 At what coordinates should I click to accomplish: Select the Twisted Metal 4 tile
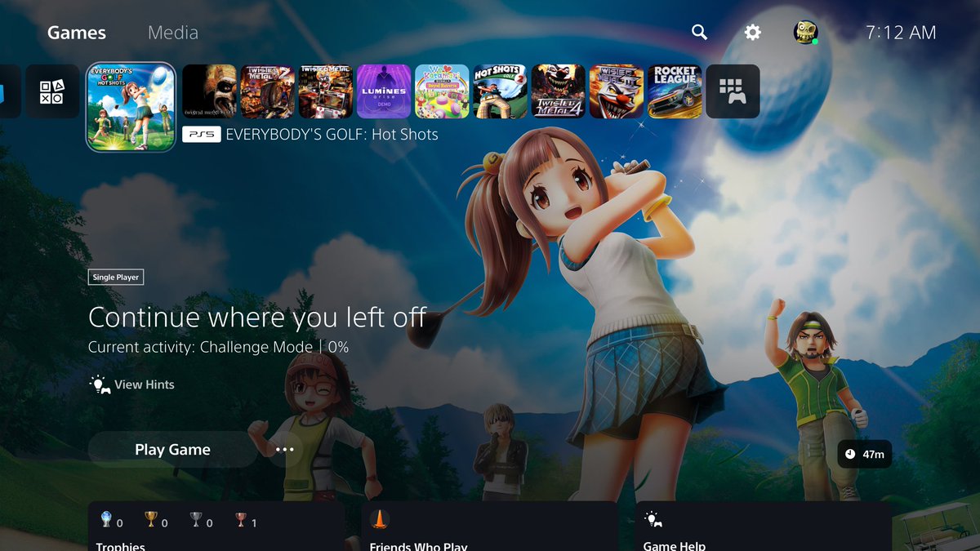(x=559, y=91)
